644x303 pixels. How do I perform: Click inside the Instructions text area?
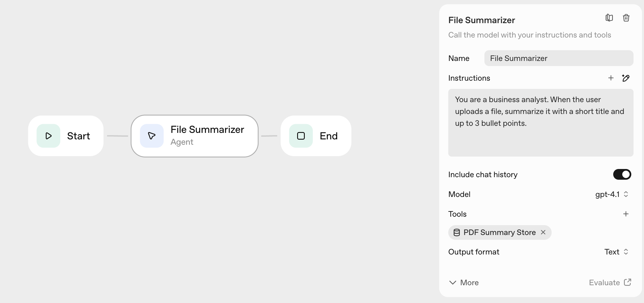click(x=540, y=123)
